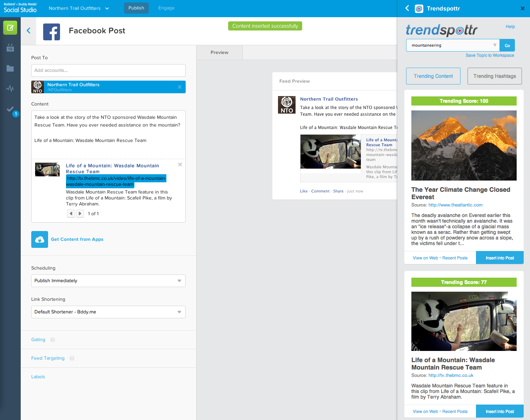Click Comment in the Feed Preview

[x=320, y=191]
